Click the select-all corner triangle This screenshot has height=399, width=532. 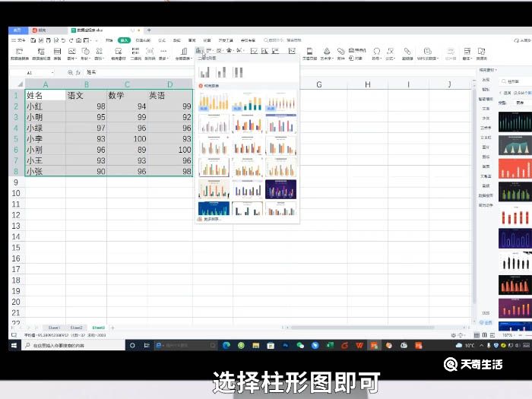click(19, 84)
